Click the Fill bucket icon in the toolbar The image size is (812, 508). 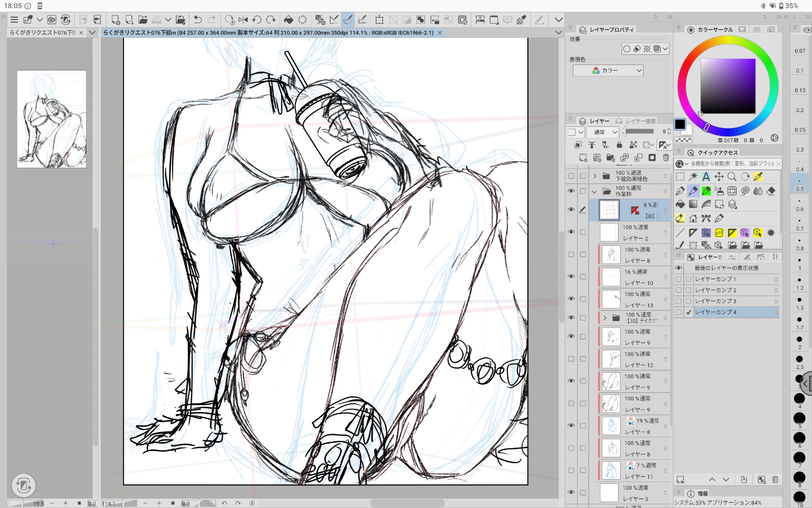[288, 20]
